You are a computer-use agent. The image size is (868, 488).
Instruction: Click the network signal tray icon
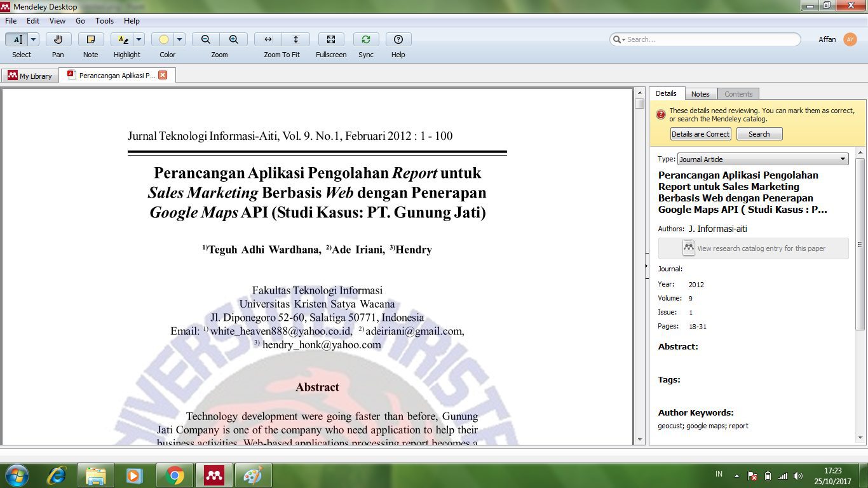(x=783, y=475)
